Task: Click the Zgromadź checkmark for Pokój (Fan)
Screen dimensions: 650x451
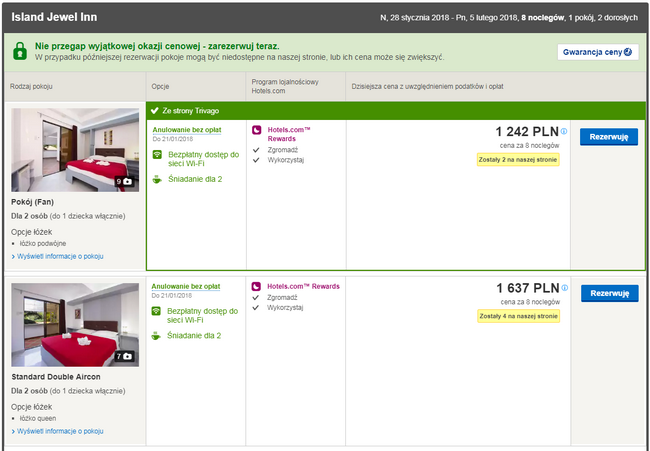Action: (x=257, y=149)
